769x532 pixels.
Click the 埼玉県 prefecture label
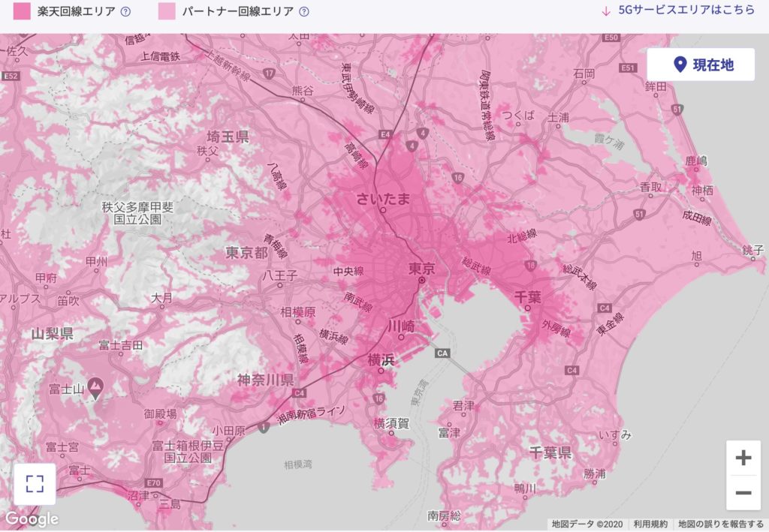tap(228, 137)
